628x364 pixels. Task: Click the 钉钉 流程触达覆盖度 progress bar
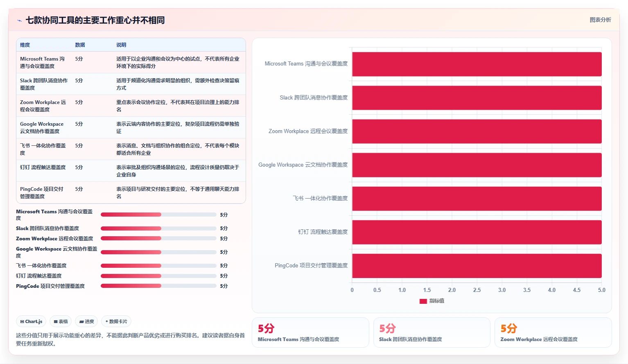tap(158, 276)
